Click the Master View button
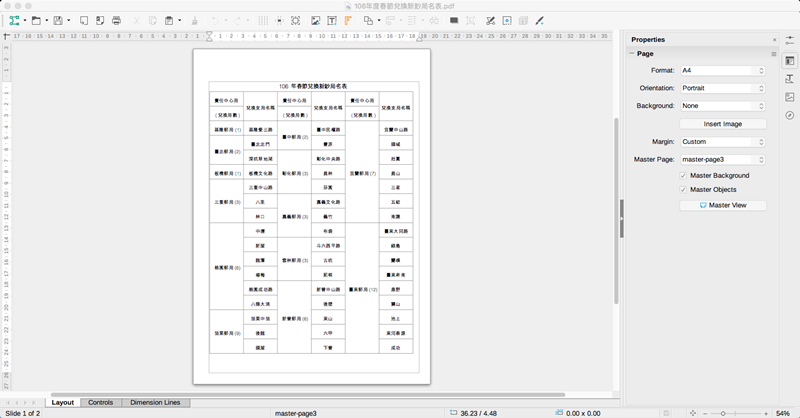The width and height of the screenshot is (800, 418). pos(722,205)
